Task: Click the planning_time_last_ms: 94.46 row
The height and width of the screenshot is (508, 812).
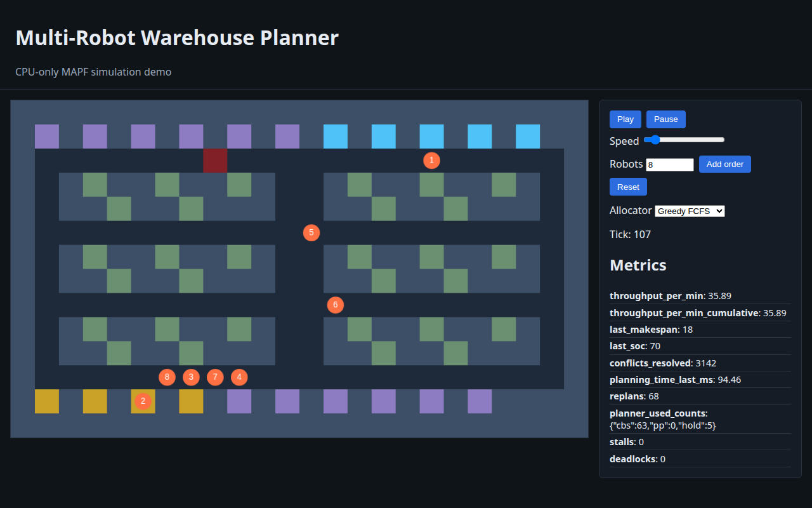Action: click(x=700, y=380)
